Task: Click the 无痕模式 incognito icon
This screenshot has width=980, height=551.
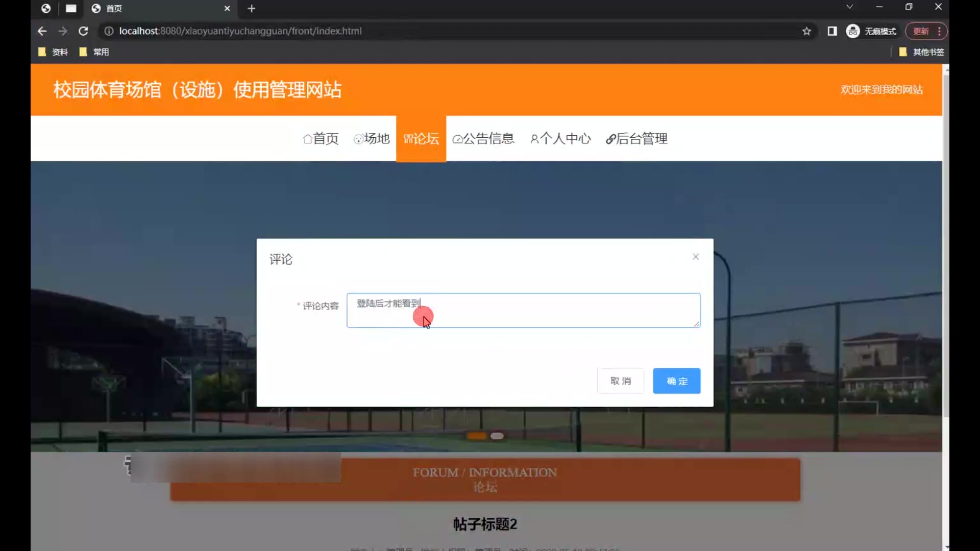Action: point(853,31)
